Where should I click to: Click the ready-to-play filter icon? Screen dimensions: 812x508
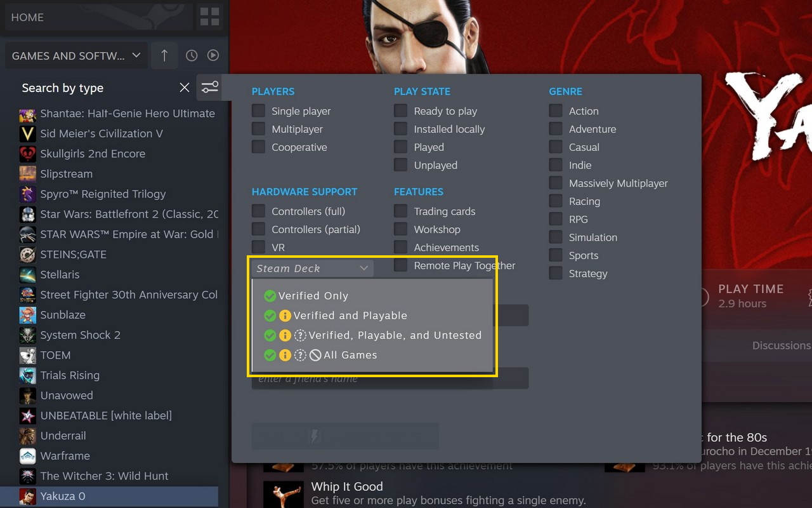pos(213,56)
